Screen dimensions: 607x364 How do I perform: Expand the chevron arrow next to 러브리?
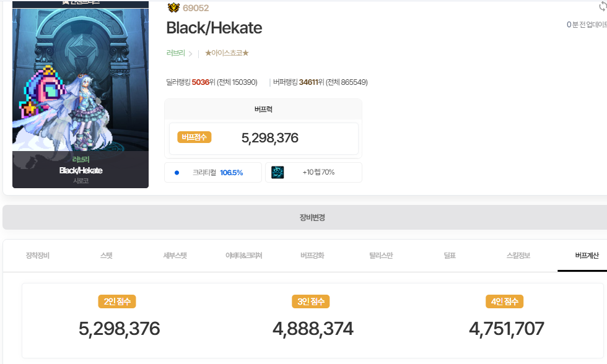tap(190, 54)
